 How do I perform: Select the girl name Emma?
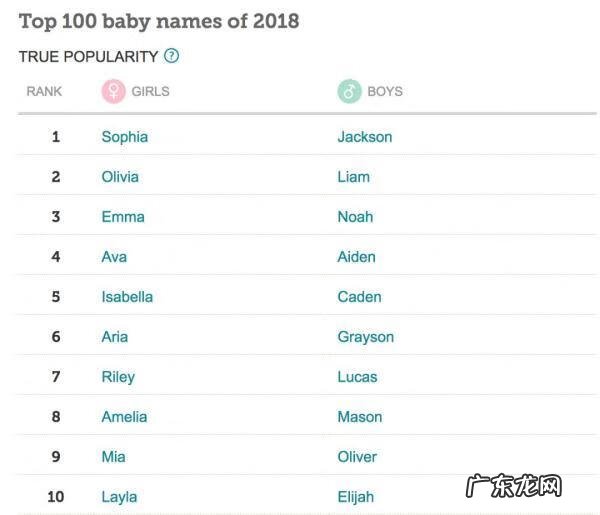point(123,217)
